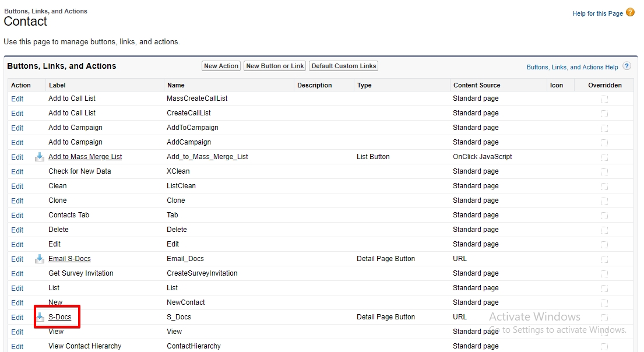Click the New Button or Link button
This screenshot has height=352, width=644.
275,66
